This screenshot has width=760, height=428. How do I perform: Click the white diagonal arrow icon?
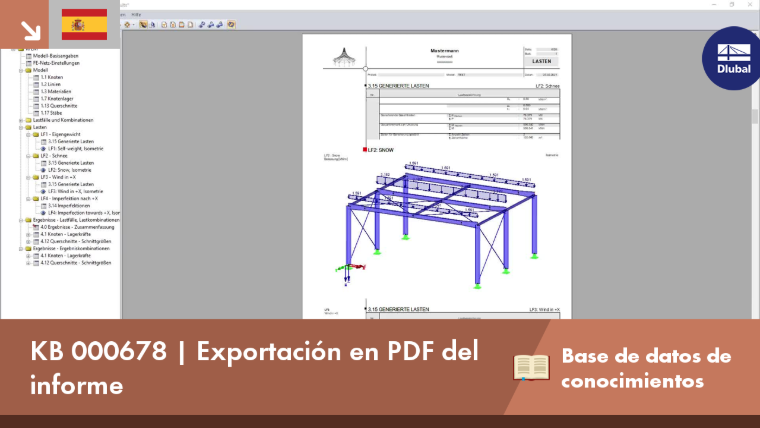(31, 30)
